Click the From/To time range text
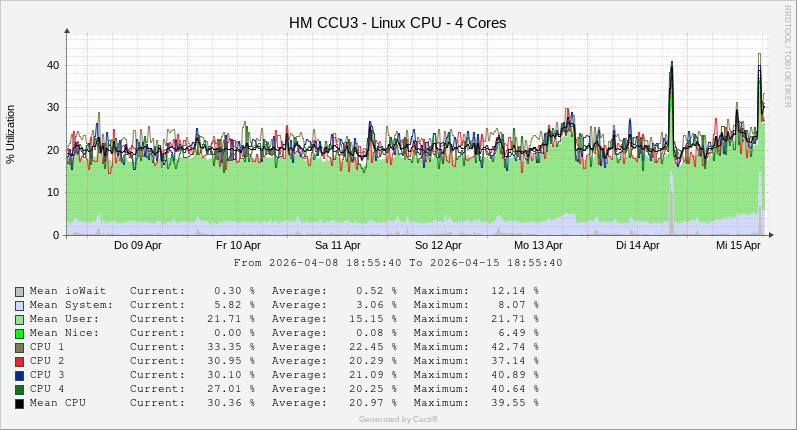The height and width of the screenshot is (430, 797). [397, 263]
